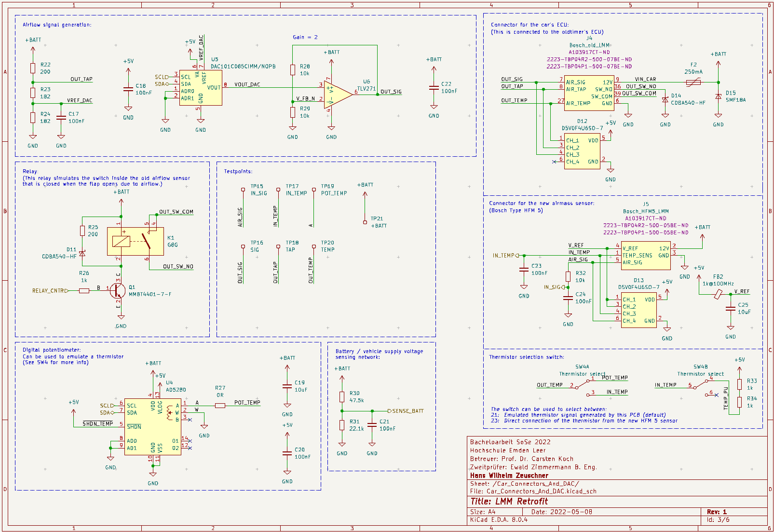This screenshot has height=532, width=774.
Task: Click the 'Testpoints:' heading text
Action: pyautogui.click(x=238, y=171)
